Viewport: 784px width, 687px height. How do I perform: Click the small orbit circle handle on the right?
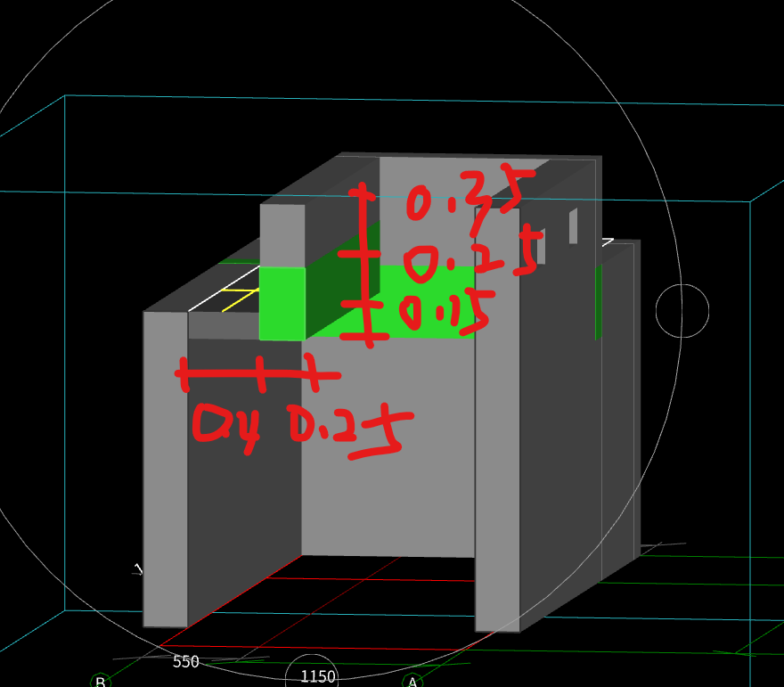682,311
